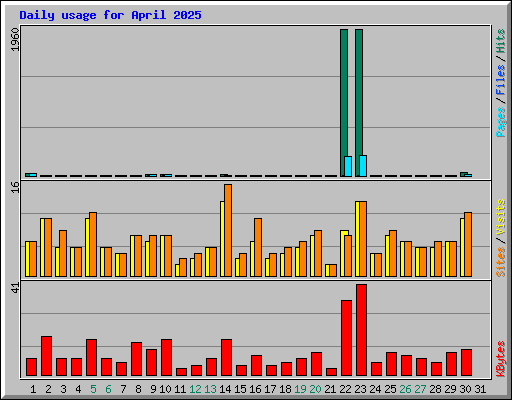Click day label 10 on the x-axis
Image resolution: width=512 pixels, height=400 pixels.
point(165,389)
